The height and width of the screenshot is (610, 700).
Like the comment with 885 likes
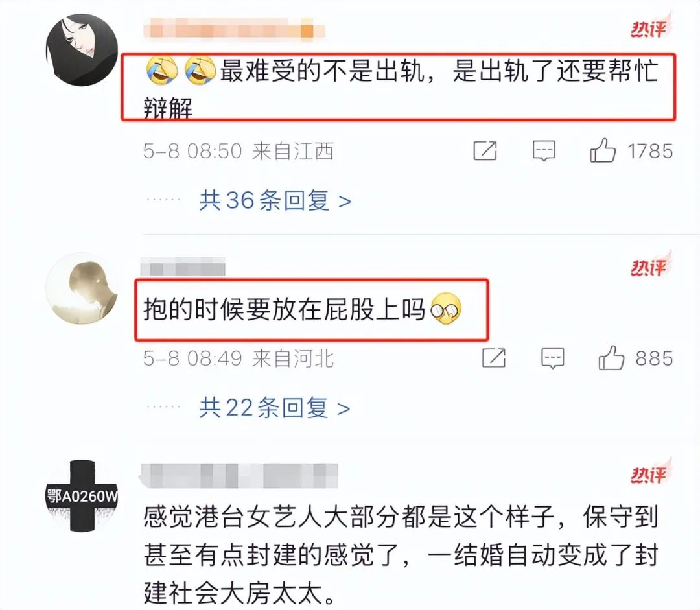[611, 358]
